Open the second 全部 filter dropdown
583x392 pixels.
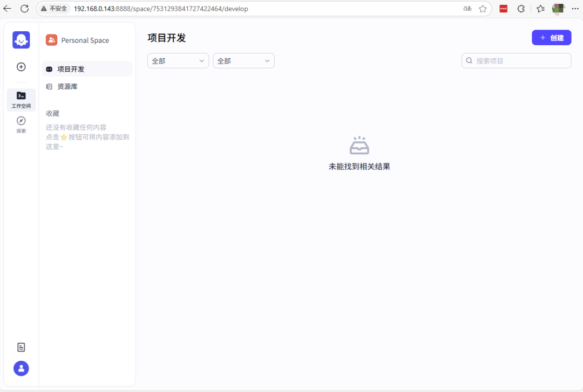pos(243,60)
